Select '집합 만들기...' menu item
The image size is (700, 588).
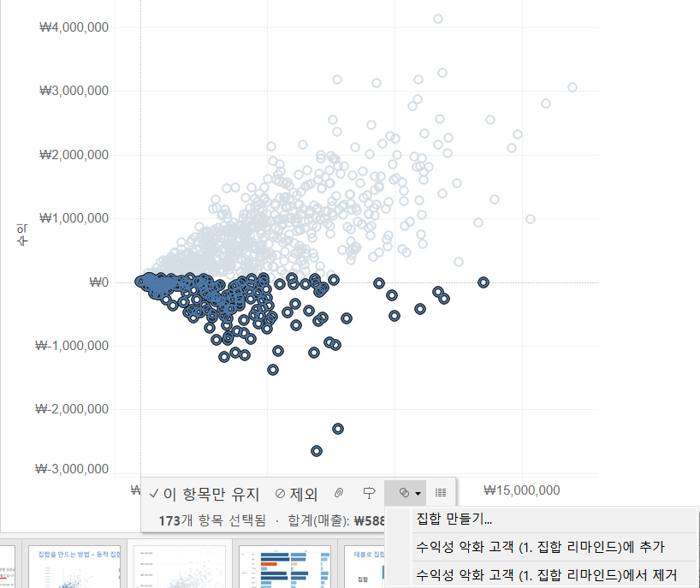454,519
